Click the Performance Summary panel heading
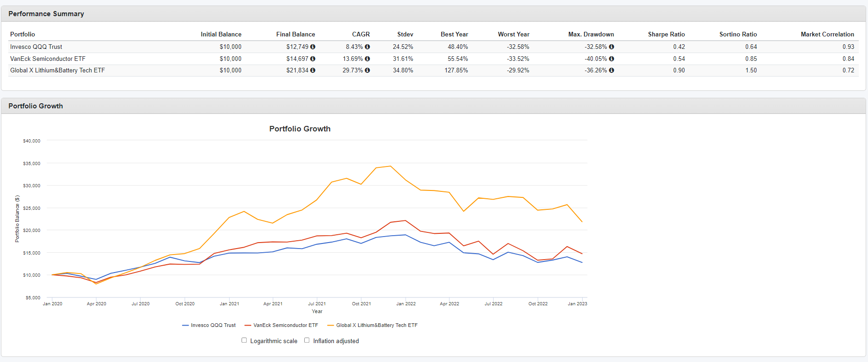The height and width of the screenshot is (362, 868). click(46, 14)
